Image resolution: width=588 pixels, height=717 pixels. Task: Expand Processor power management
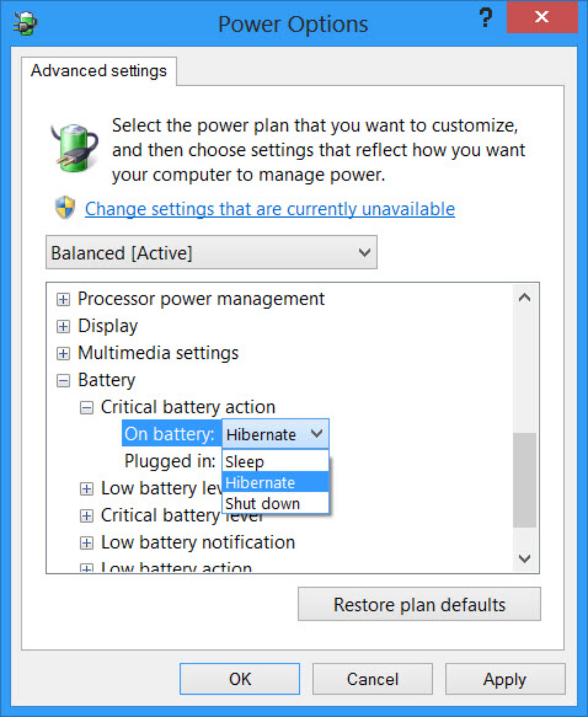(63, 299)
